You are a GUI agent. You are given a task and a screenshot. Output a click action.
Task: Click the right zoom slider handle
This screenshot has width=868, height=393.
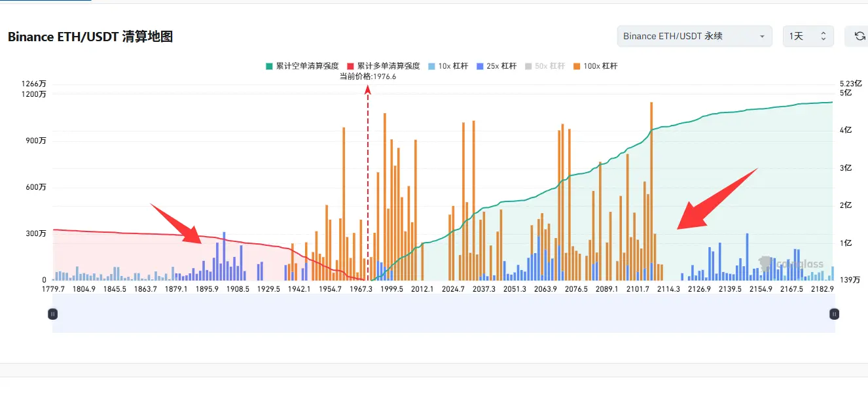point(834,314)
